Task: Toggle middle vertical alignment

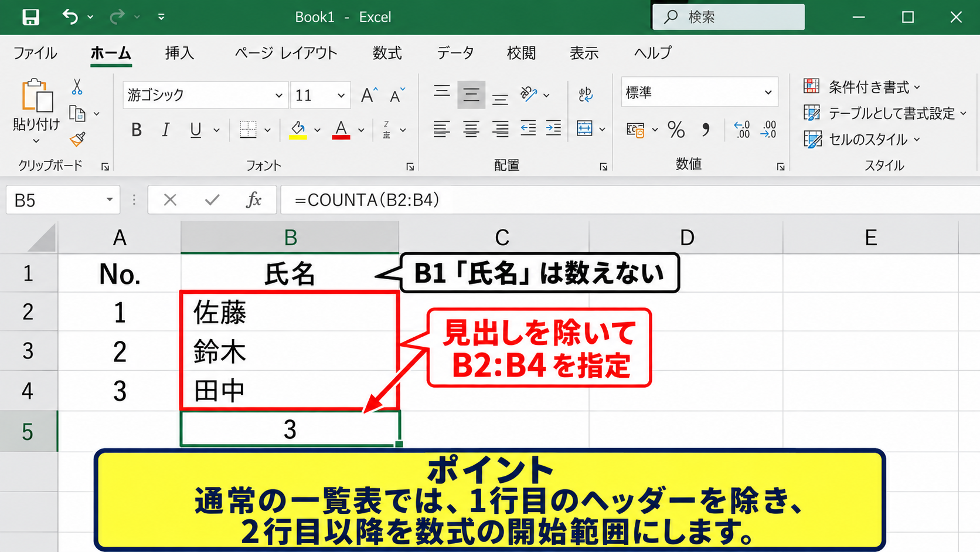Action: click(471, 94)
